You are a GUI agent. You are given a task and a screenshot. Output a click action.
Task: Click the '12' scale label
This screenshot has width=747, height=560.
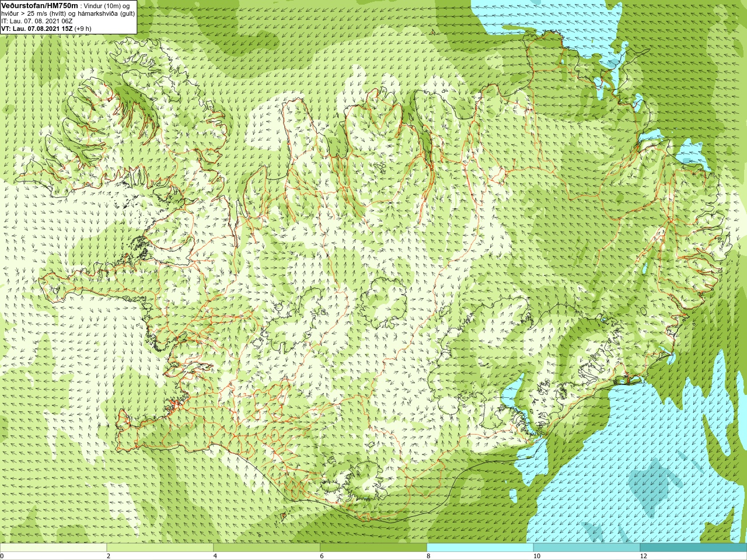click(x=644, y=556)
